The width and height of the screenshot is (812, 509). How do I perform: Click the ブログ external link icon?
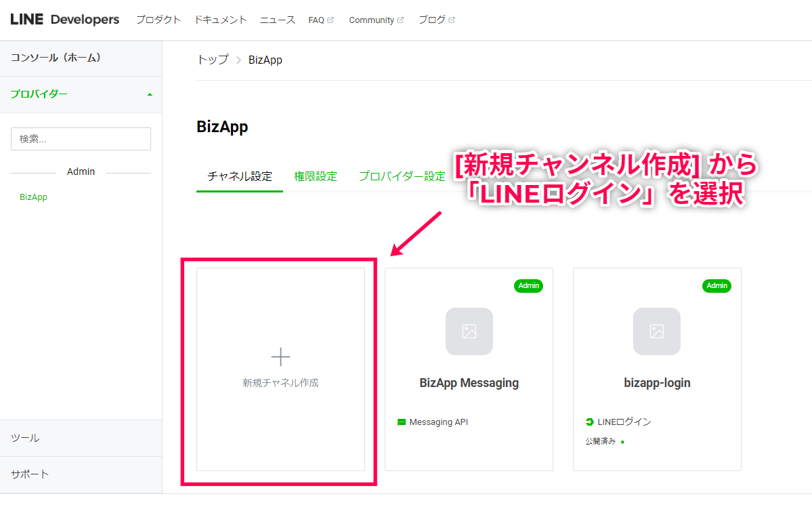pos(452,20)
